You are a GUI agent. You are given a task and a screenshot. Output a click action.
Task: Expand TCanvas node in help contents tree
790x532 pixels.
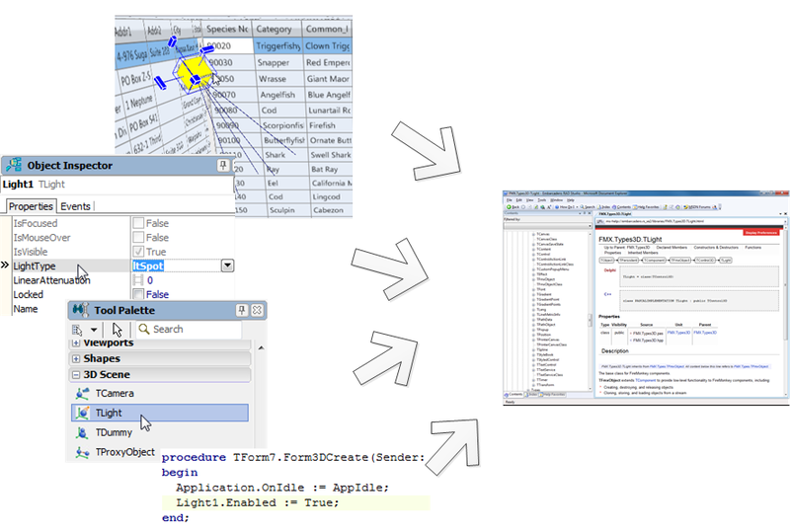pos(533,234)
